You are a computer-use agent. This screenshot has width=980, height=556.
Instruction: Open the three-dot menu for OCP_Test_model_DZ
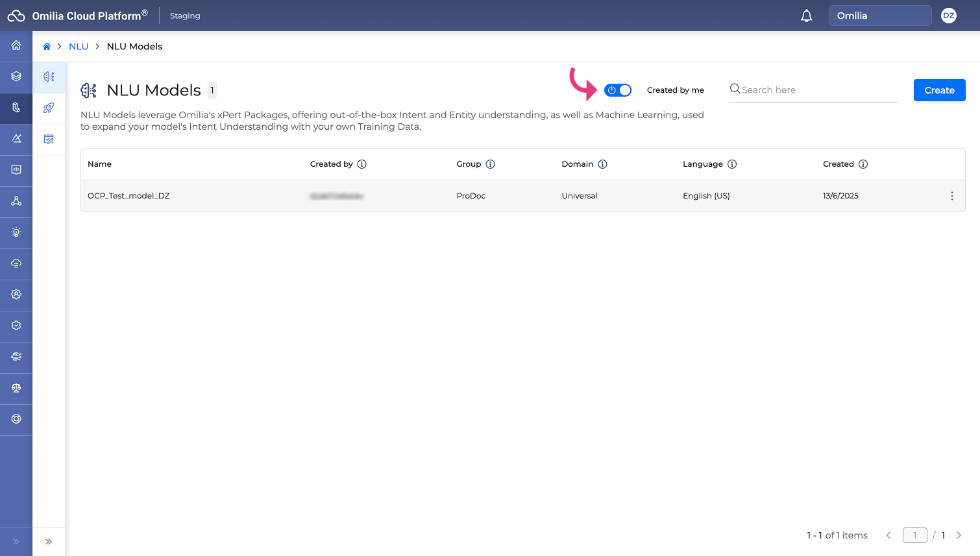(x=951, y=196)
